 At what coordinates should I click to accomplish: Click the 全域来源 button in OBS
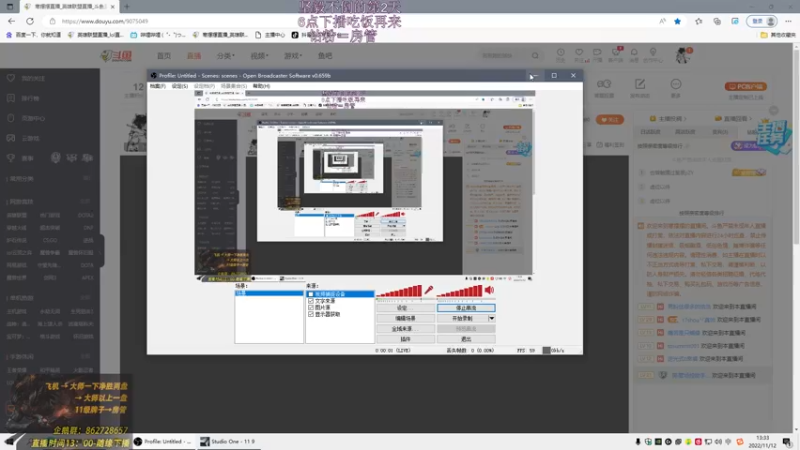pos(405,329)
